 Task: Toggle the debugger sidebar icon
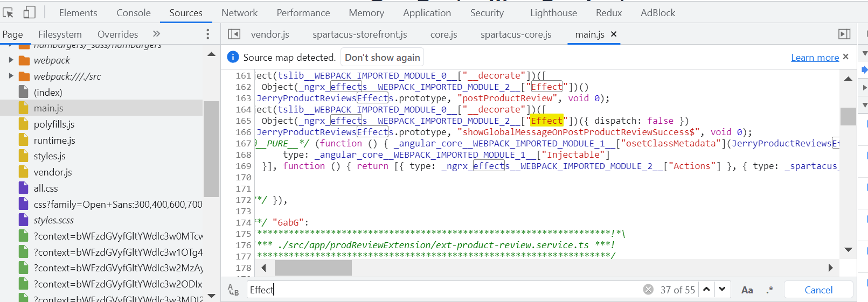pyautogui.click(x=844, y=34)
